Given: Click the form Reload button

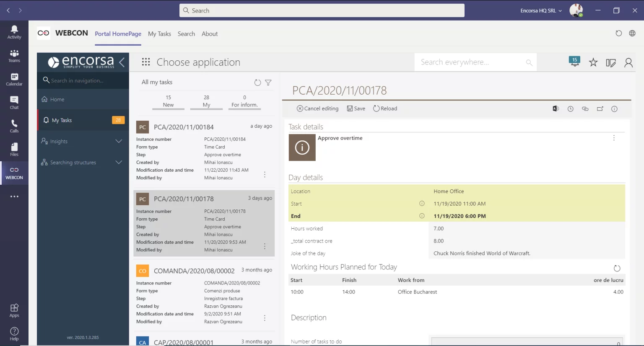Looking at the screenshot, I should pyautogui.click(x=385, y=108).
